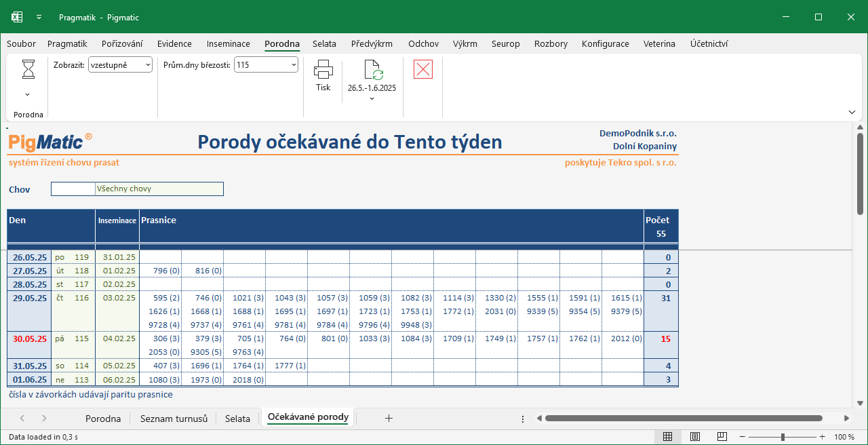Click the red date 30.05.25
This screenshot has height=445, width=868.
click(28, 338)
